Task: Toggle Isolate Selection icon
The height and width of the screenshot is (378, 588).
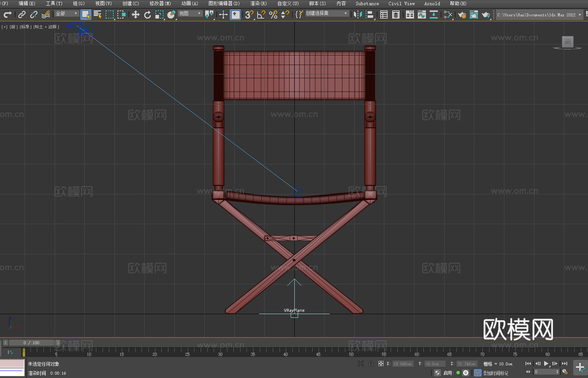Action: (x=361, y=364)
